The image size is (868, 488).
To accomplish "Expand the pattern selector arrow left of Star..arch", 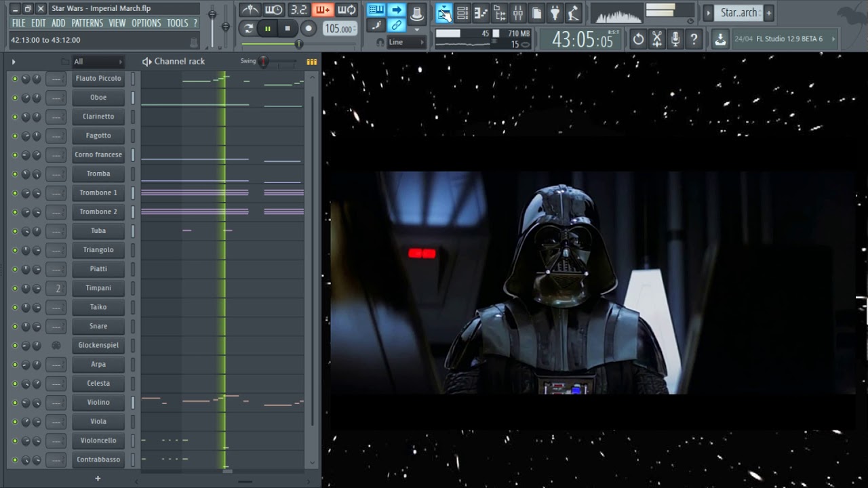I will (x=708, y=13).
